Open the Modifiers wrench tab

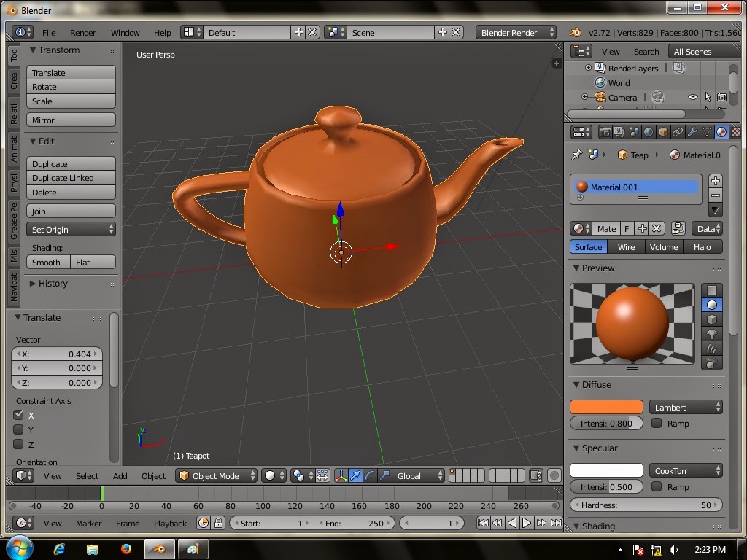(692, 132)
